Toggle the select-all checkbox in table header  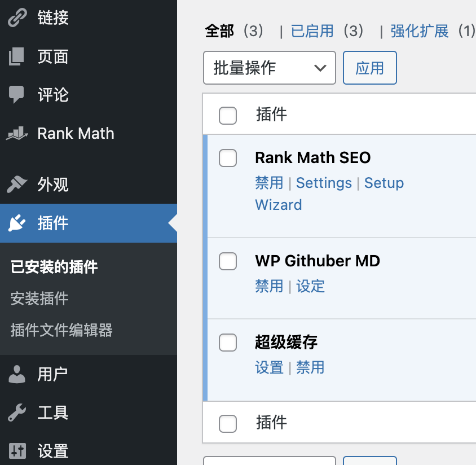coord(228,116)
